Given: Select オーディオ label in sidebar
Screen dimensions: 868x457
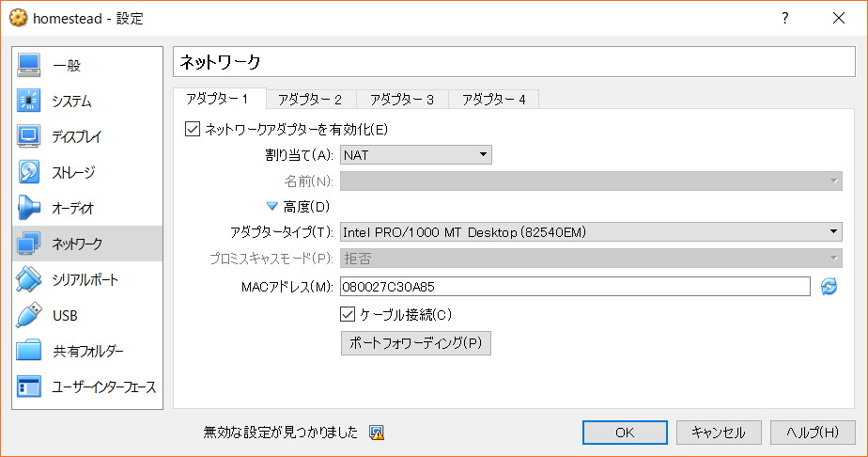Looking at the screenshot, I should (x=73, y=208).
